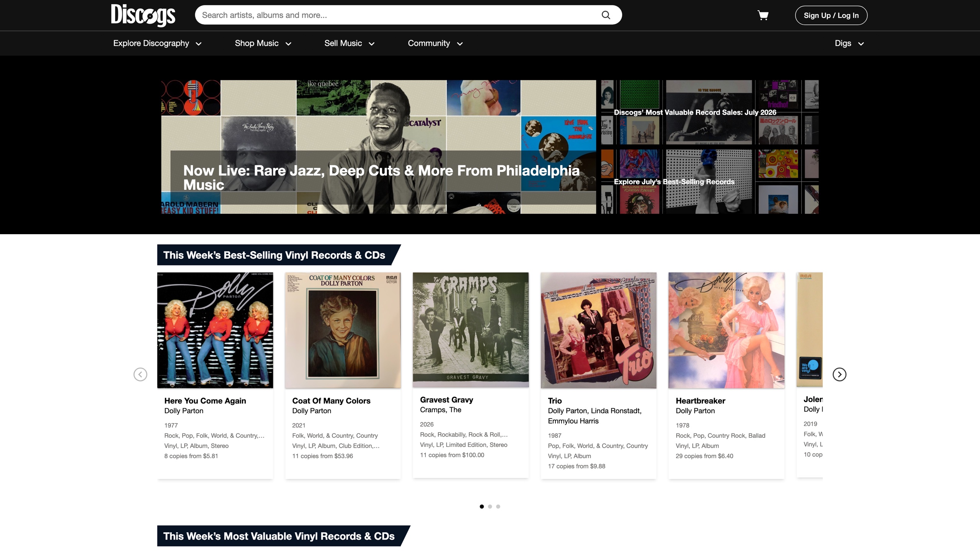Image resolution: width=980 pixels, height=551 pixels.
Task: Click 17 copies from $9.88
Action: pyautogui.click(x=577, y=466)
